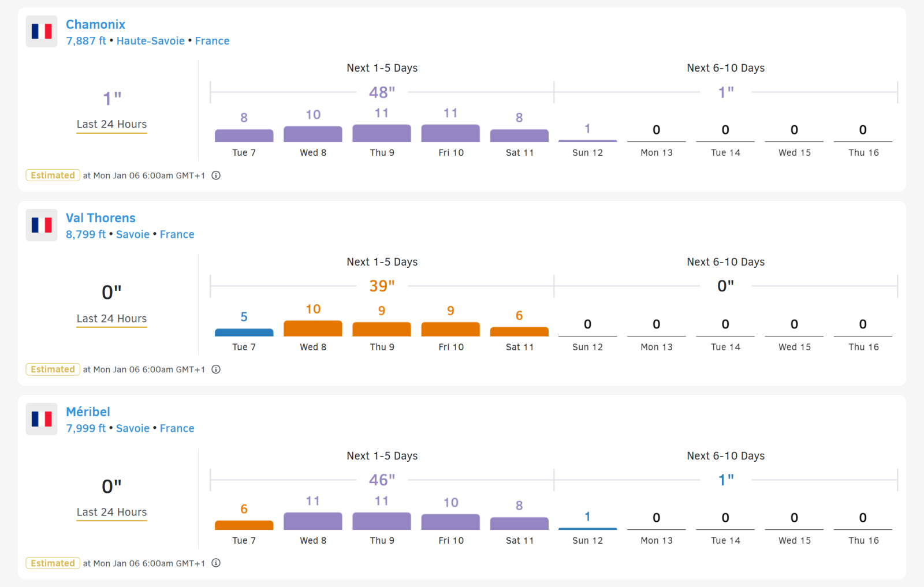The width and height of the screenshot is (924, 587).
Task: Follow the France link under Val Thorens
Action: point(177,234)
